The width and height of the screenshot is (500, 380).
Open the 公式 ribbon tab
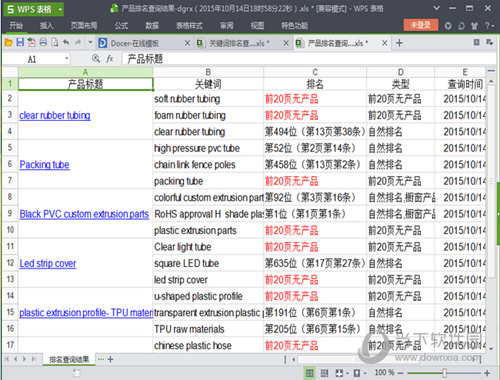coord(121,25)
